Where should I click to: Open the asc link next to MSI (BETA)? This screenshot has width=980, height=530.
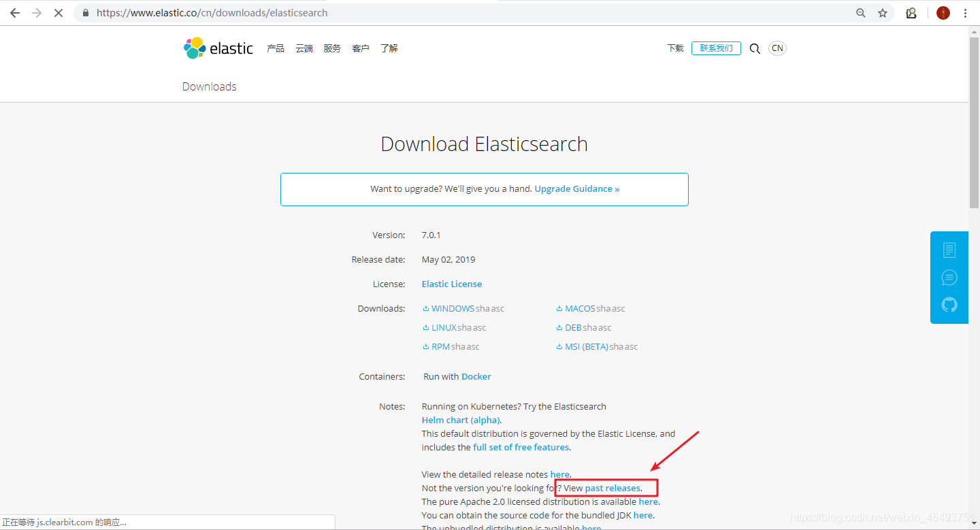pos(631,347)
